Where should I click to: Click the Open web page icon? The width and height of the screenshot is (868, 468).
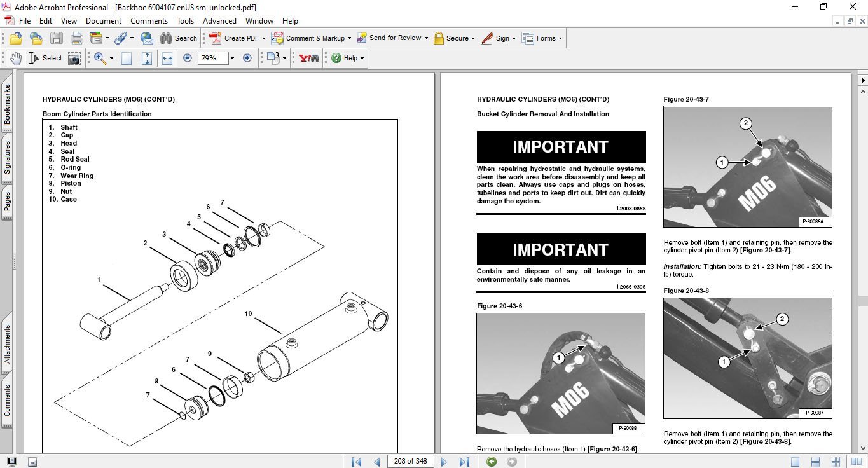[36, 38]
